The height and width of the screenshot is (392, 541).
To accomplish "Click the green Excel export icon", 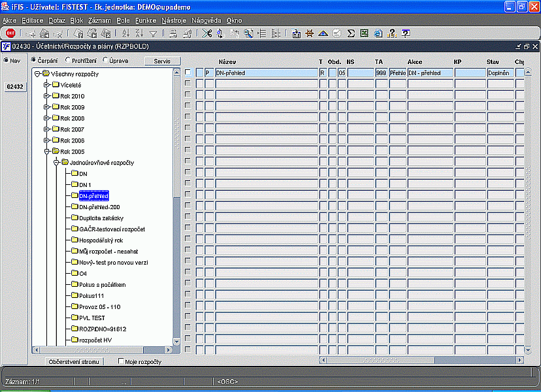I will point(364,33).
